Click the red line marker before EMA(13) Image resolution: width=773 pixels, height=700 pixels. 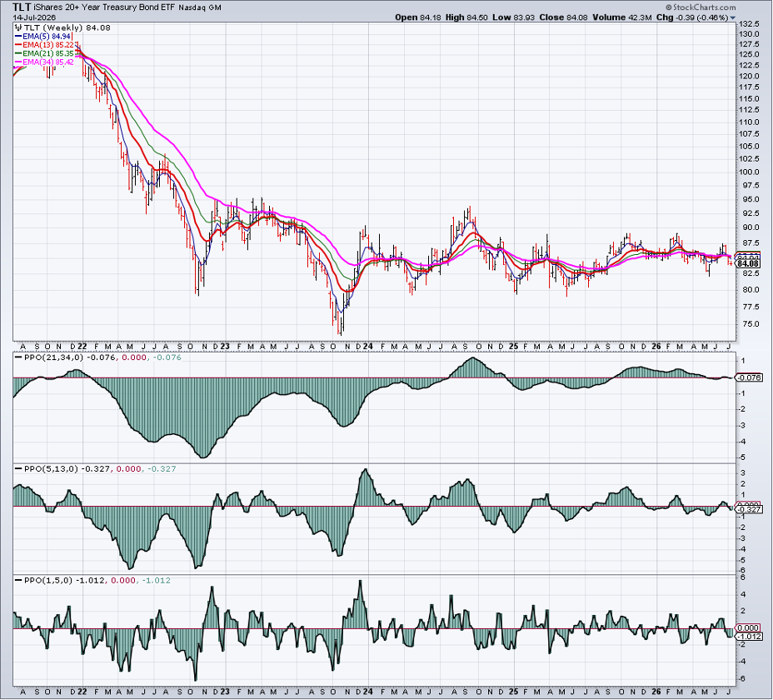point(18,45)
